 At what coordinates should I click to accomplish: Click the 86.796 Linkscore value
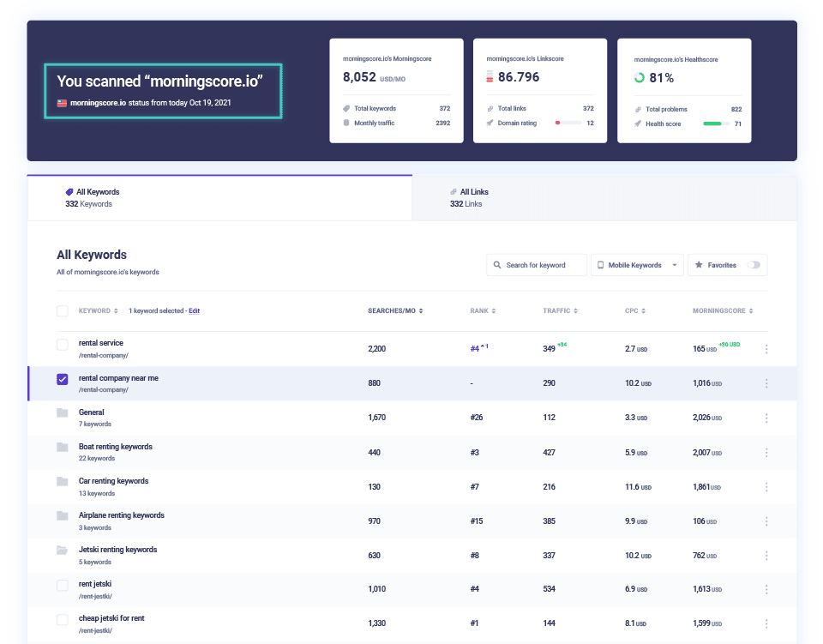(519, 76)
